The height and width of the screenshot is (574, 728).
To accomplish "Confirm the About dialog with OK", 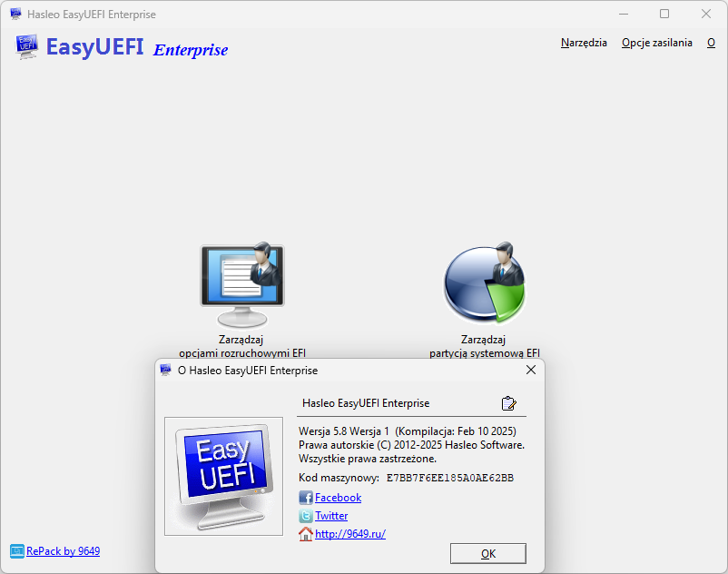I will [x=488, y=554].
